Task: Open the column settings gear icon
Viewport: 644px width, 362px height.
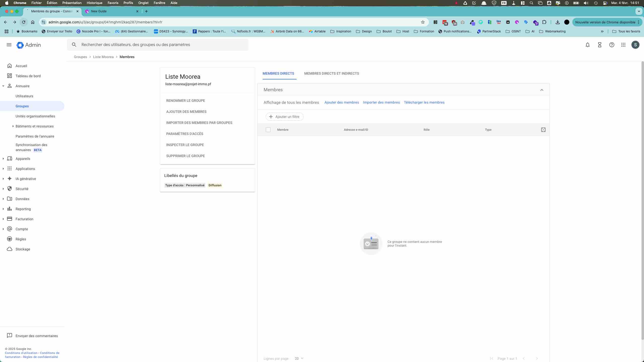Action: (x=543, y=130)
